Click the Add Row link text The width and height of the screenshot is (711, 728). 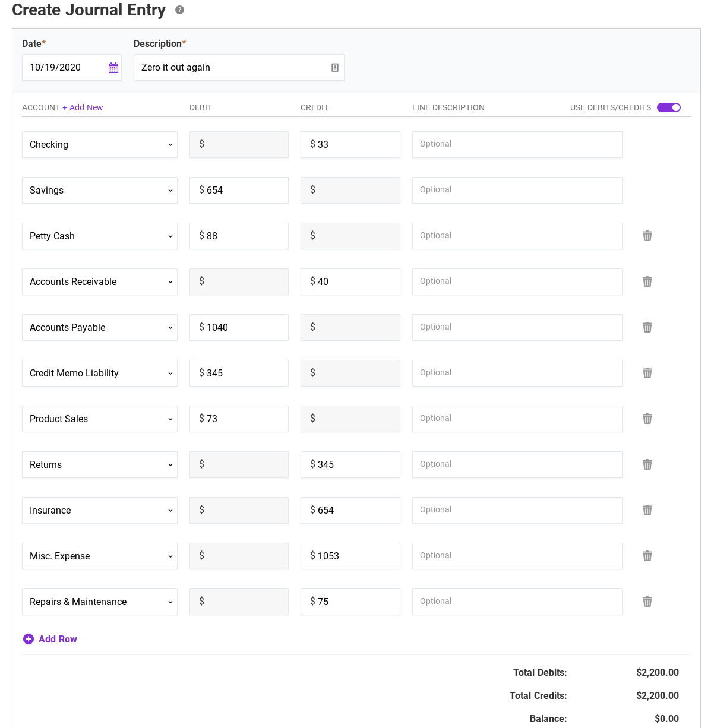pyautogui.click(x=58, y=639)
